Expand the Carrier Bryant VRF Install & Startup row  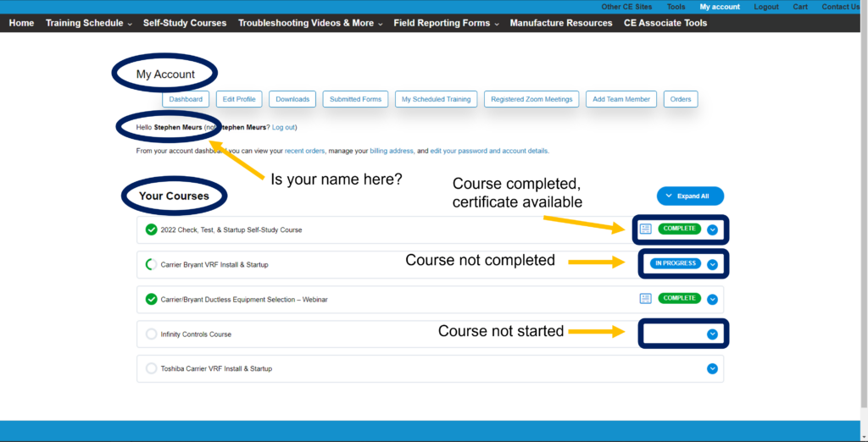[712, 264]
